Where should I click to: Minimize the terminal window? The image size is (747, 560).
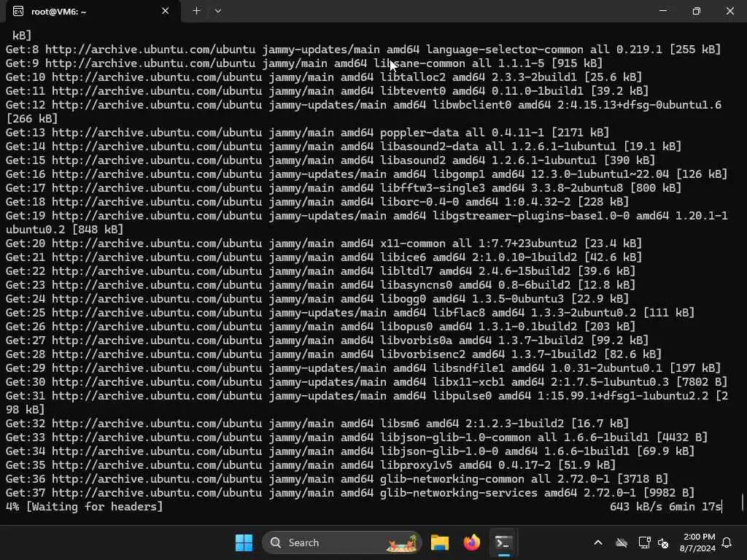[662, 11]
